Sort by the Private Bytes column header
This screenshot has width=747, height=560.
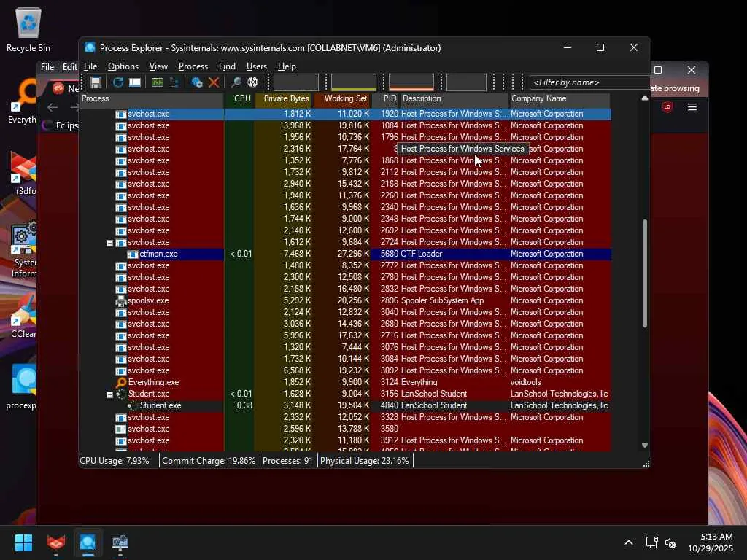[x=284, y=99]
